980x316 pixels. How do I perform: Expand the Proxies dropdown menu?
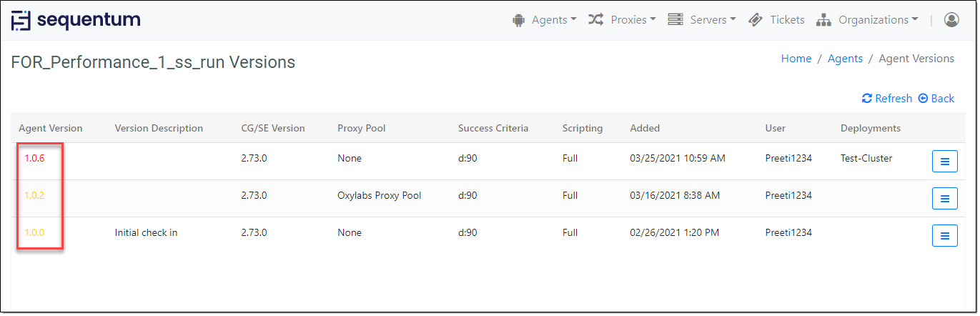coord(633,20)
